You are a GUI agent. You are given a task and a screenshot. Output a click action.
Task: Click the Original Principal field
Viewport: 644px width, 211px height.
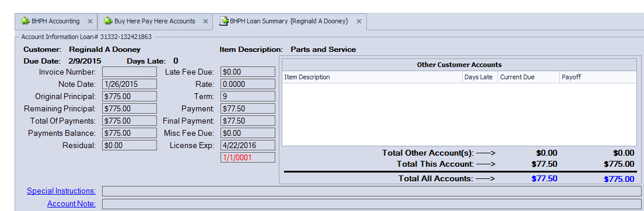tap(129, 97)
